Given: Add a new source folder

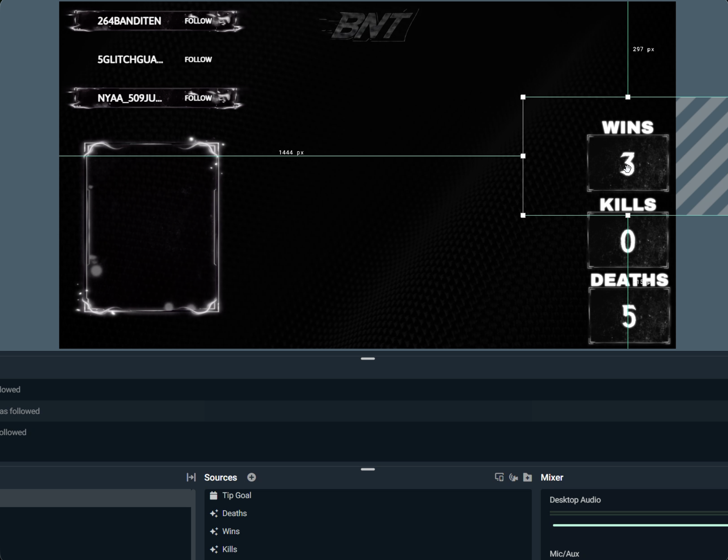Looking at the screenshot, I should [528, 477].
